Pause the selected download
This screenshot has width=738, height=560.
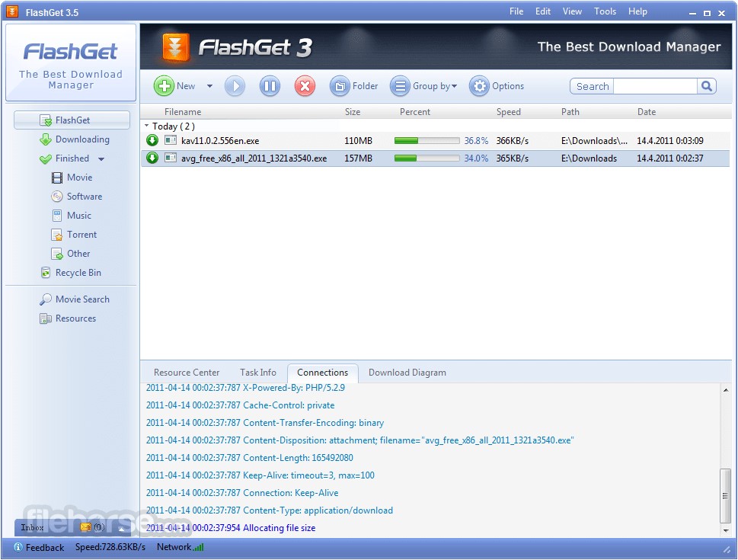(269, 85)
